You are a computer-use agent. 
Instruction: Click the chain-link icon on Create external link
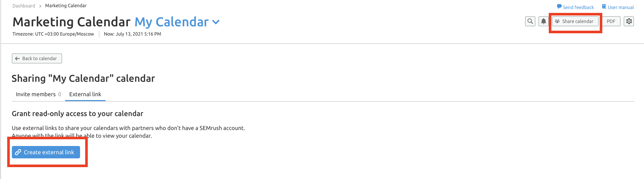pyautogui.click(x=18, y=152)
